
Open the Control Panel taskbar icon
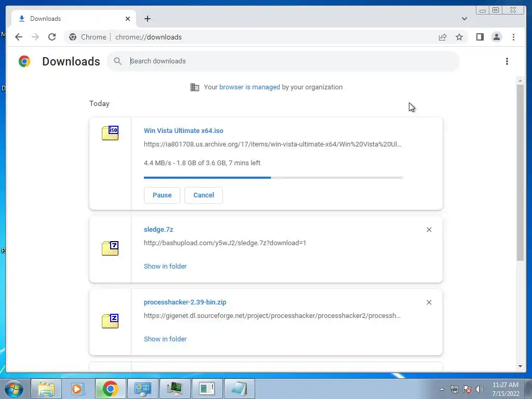point(142,389)
